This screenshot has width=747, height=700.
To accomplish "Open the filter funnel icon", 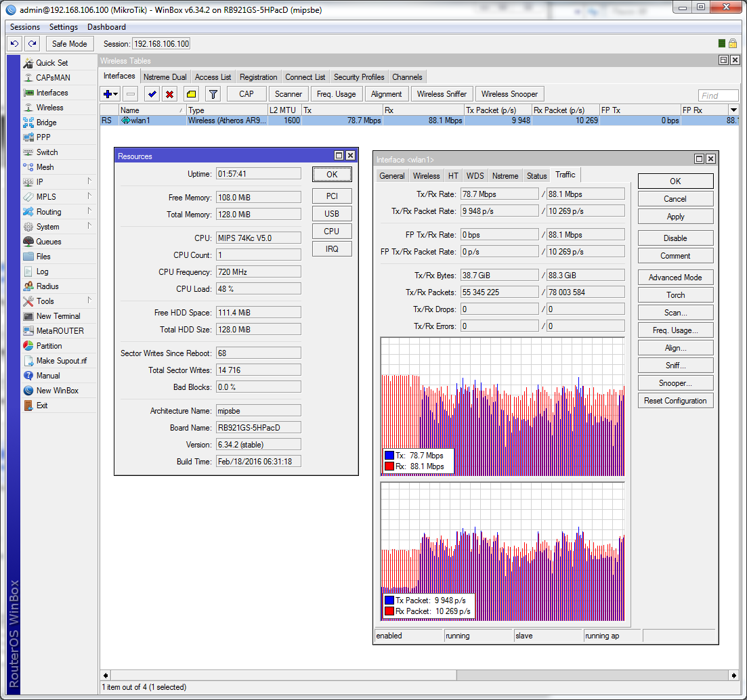I will [213, 94].
